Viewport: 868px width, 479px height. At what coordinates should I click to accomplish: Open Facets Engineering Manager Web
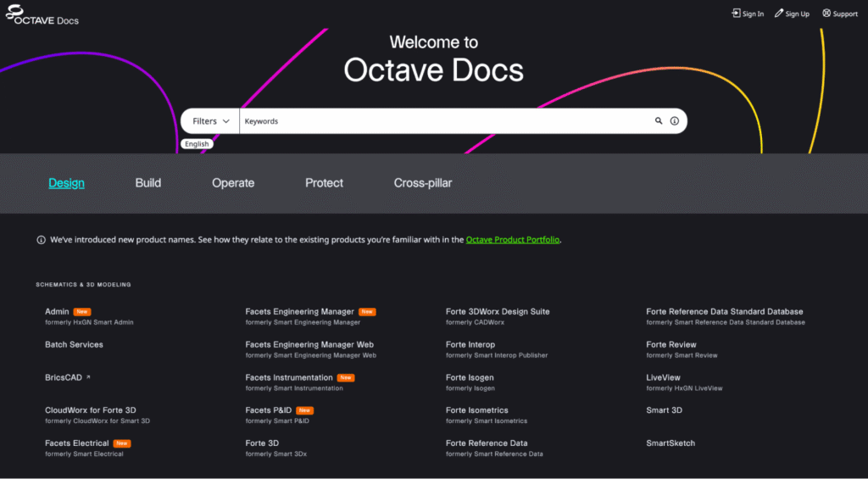309,344
